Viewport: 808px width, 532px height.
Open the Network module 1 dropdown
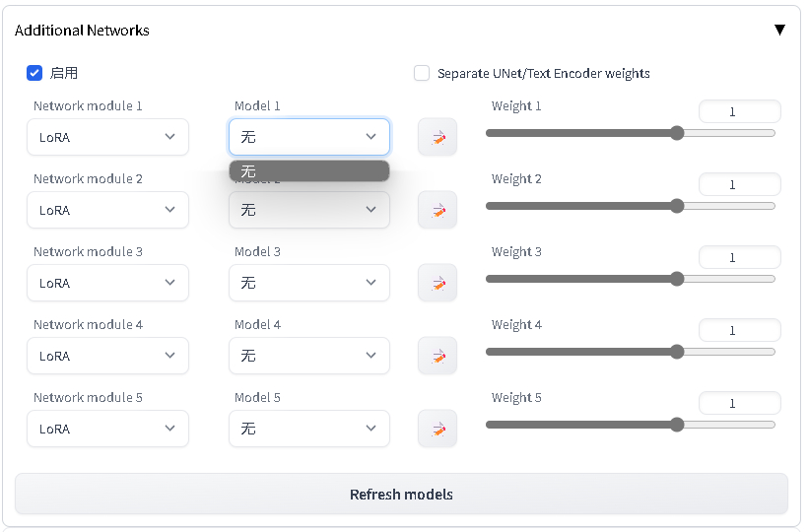click(x=107, y=137)
